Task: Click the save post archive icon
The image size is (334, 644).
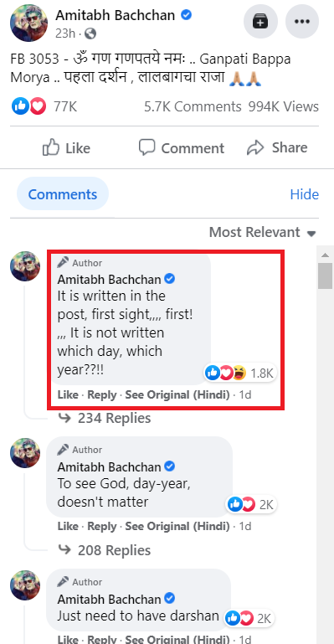Action: pos(260,22)
